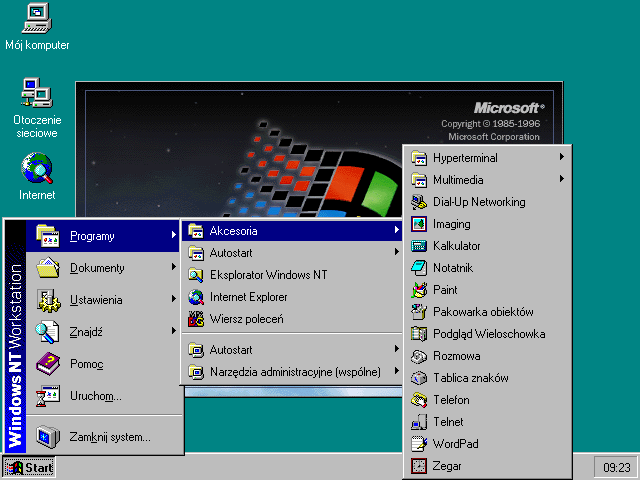
Task: Expand the Ustawienia submenu arrow
Action: click(173, 300)
